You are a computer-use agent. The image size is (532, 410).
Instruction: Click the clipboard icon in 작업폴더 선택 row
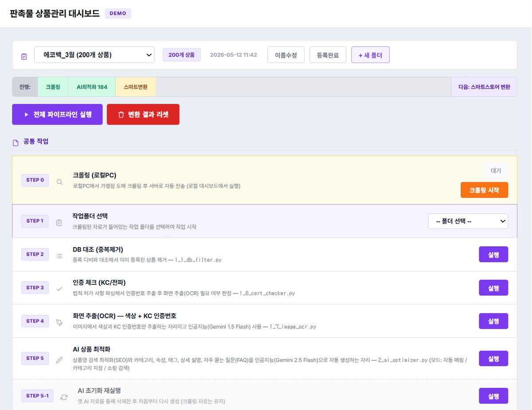pos(59,223)
